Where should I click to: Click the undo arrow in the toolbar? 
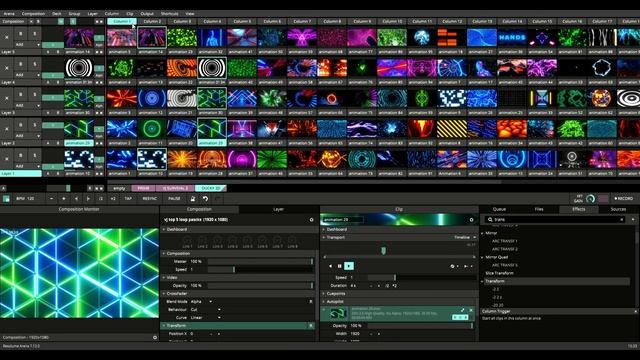(x=205, y=199)
